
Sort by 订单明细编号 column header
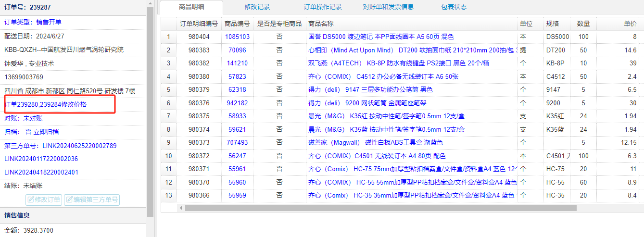click(199, 24)
